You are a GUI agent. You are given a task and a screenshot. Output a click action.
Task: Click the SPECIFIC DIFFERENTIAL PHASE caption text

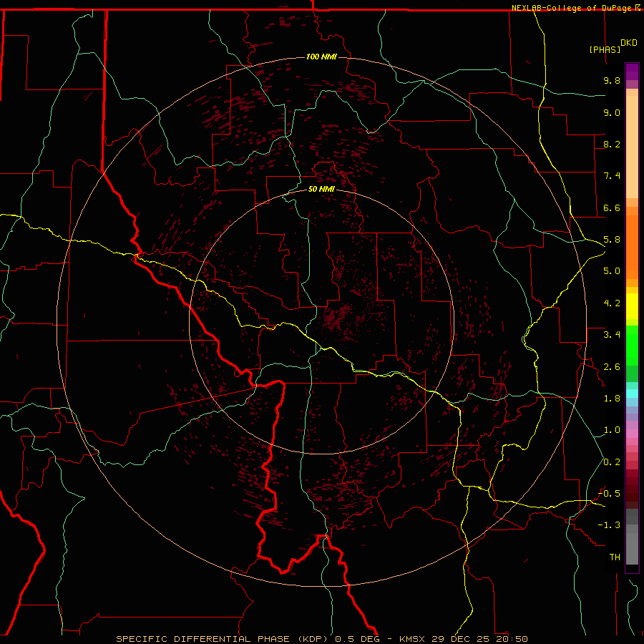[203, 639]
